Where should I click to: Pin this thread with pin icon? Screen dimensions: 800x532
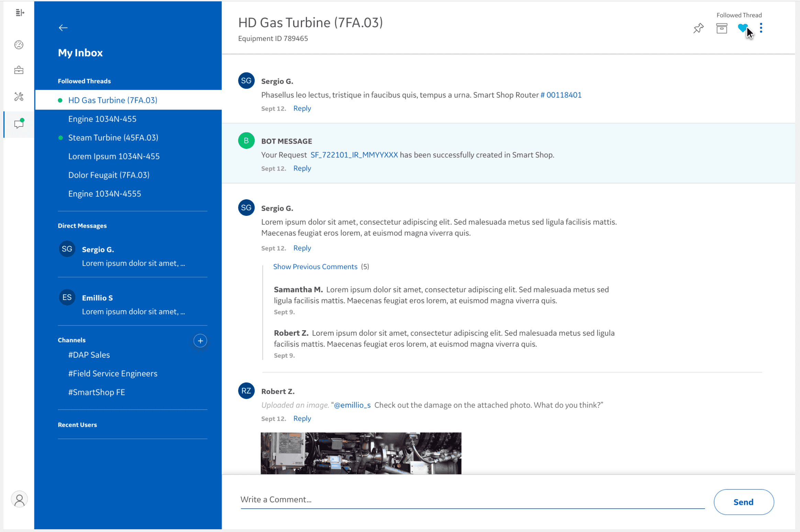[698, 28]
